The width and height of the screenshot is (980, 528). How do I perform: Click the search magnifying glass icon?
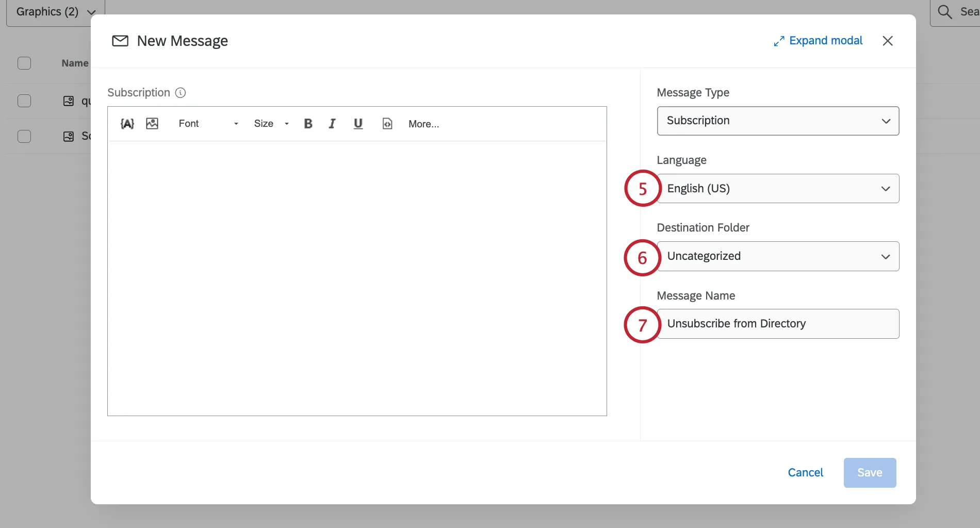pyautogui.click(x=944, y=11)
